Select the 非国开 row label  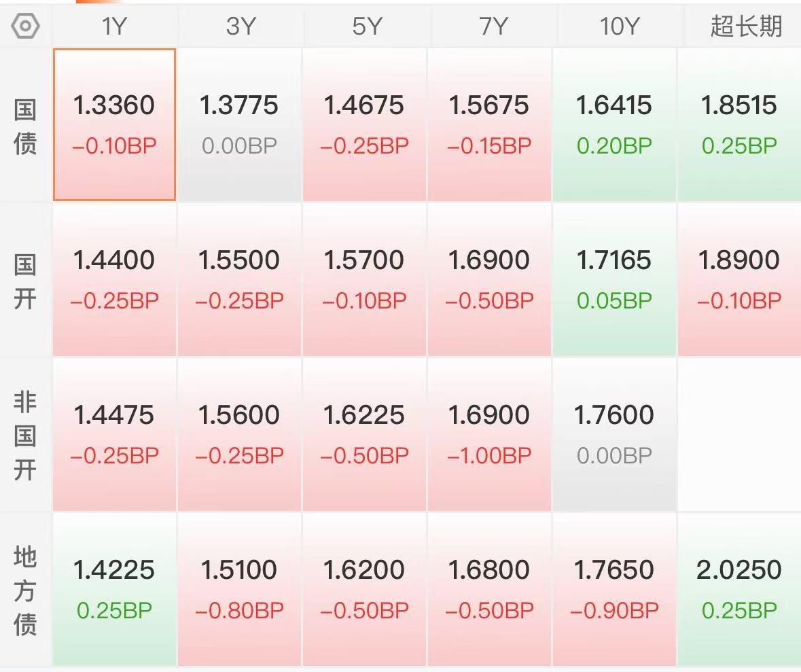25,436
